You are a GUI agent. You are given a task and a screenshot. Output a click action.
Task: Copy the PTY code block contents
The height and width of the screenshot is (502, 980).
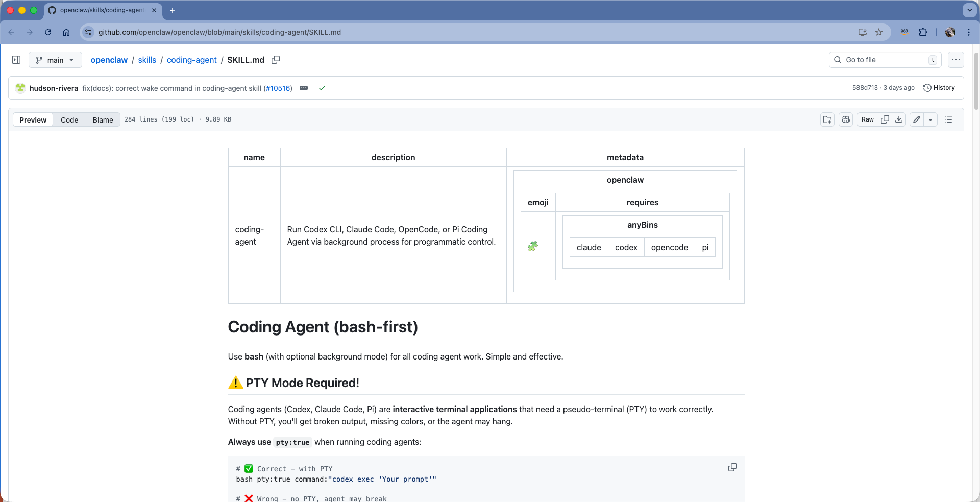click(732, 467)
